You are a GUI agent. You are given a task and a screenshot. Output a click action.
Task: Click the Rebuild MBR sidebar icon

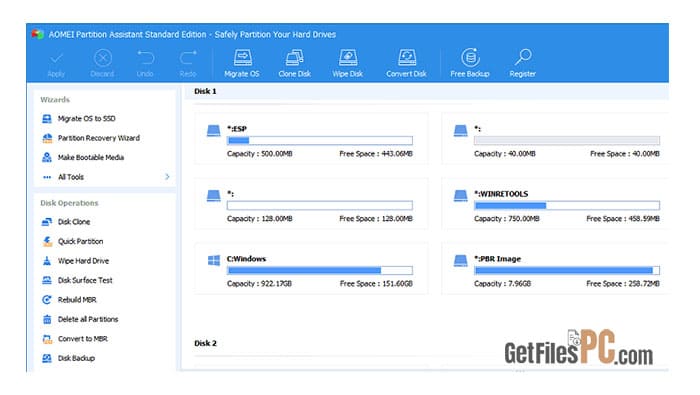click(x=47, y=300)
